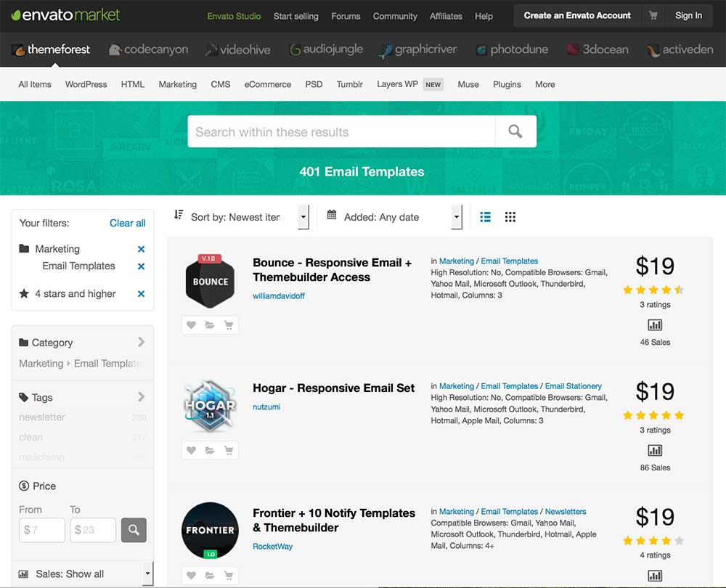This screenshot has width=726, height=588.
Task: Switch to list view layout
Action: tap(485, 216)
